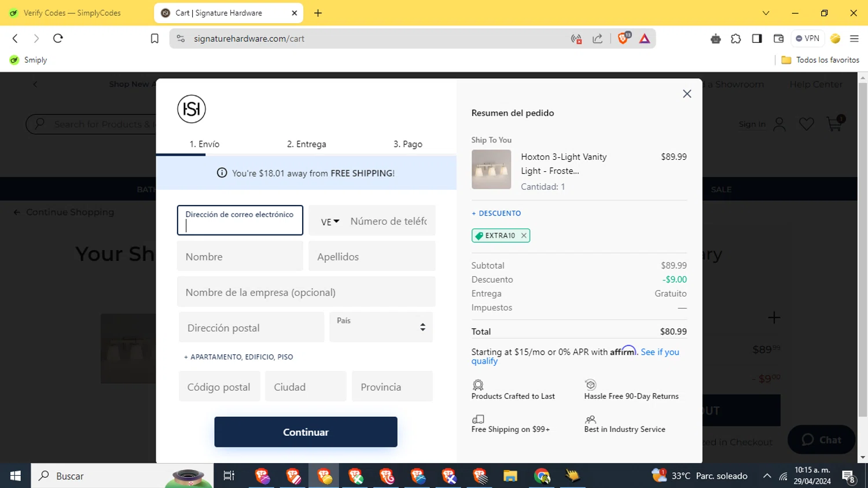Click the Best in Industry Service icon
Image resolution: width=868 pixels, height=488 pixels.
[590, 419]
